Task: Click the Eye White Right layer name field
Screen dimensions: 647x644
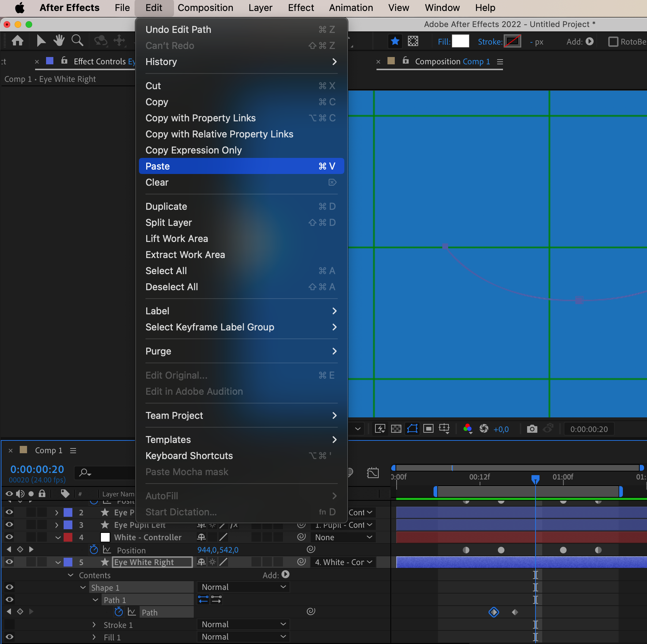Action: (152, 562)
